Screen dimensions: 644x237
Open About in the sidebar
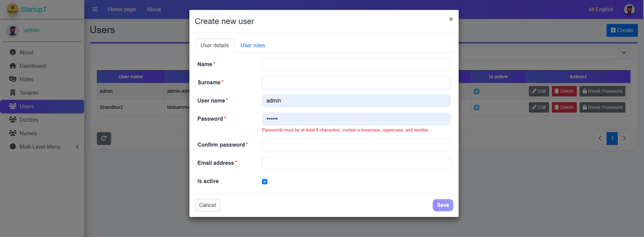tap(42, 52)
